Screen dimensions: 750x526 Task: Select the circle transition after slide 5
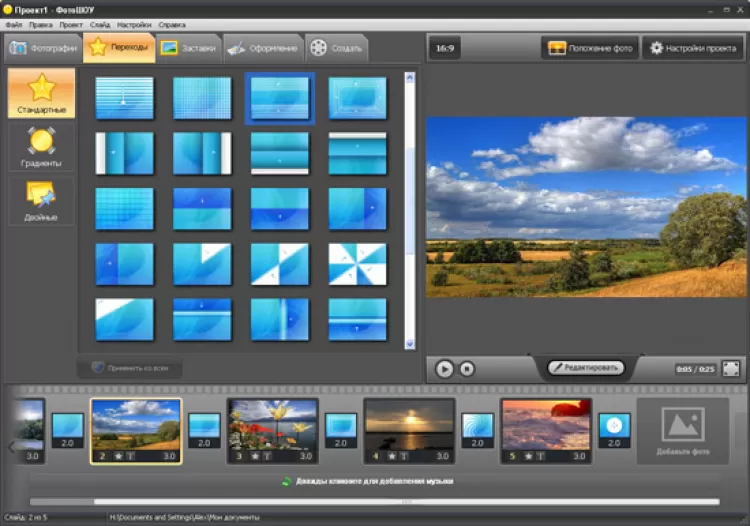pos(614,430)
